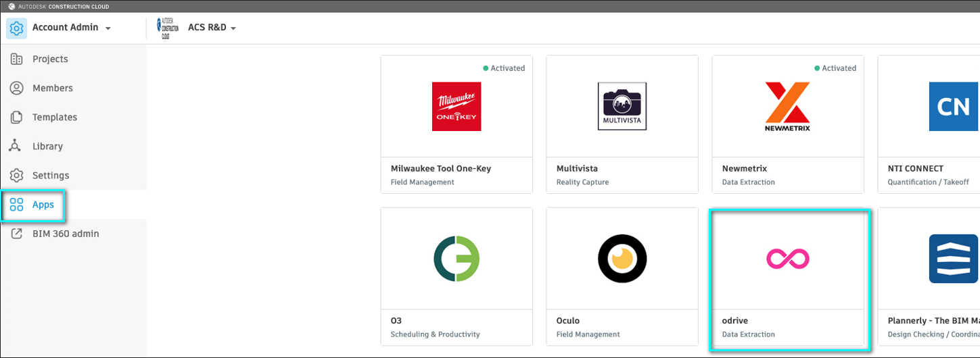This screenshot has width=980, height=358.
Task: Click Quantification / Takeoff under NTI CONNECT
Action: point(930,182)
